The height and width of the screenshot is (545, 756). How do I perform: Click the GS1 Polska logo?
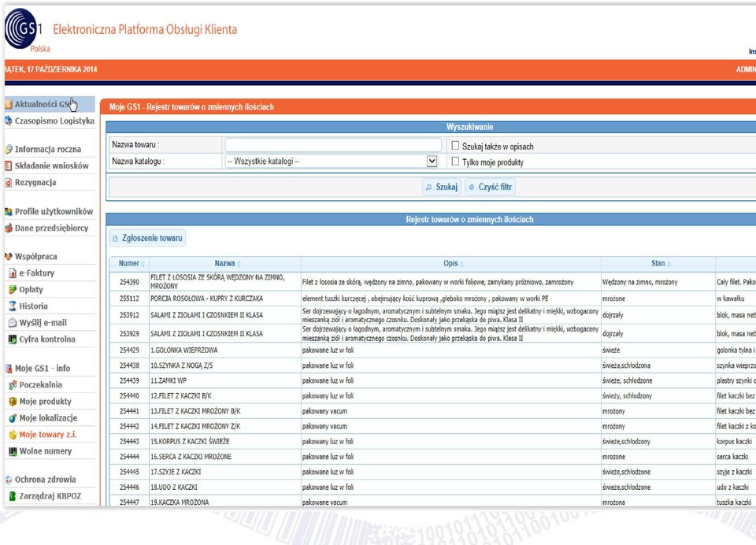pos(24,30)
